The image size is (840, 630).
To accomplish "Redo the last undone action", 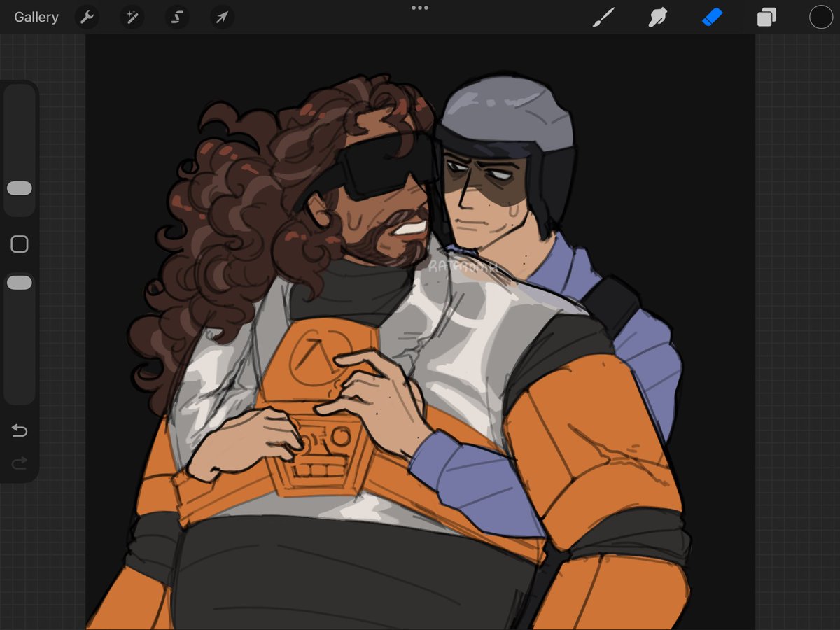I will point(20,462).
